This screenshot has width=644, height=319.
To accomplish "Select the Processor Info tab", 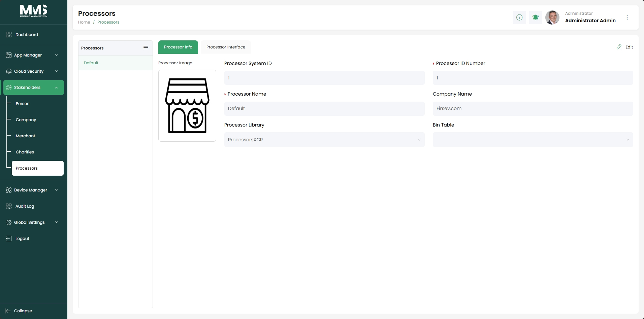I will point(178,47).
